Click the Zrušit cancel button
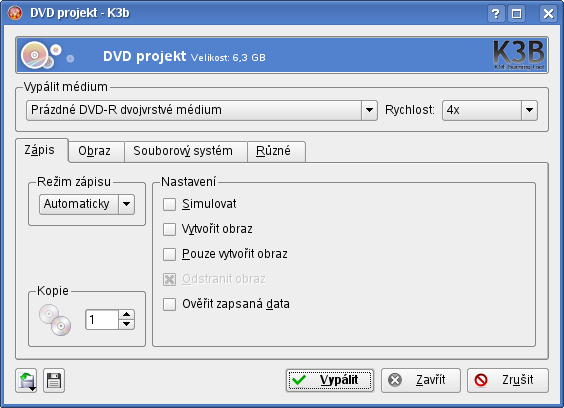 tap(508, 380)
